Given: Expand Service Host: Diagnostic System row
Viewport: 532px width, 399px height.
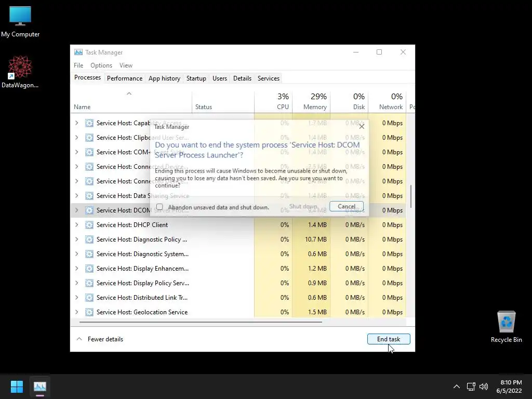Looking at the screenshot, I should 77,254.
